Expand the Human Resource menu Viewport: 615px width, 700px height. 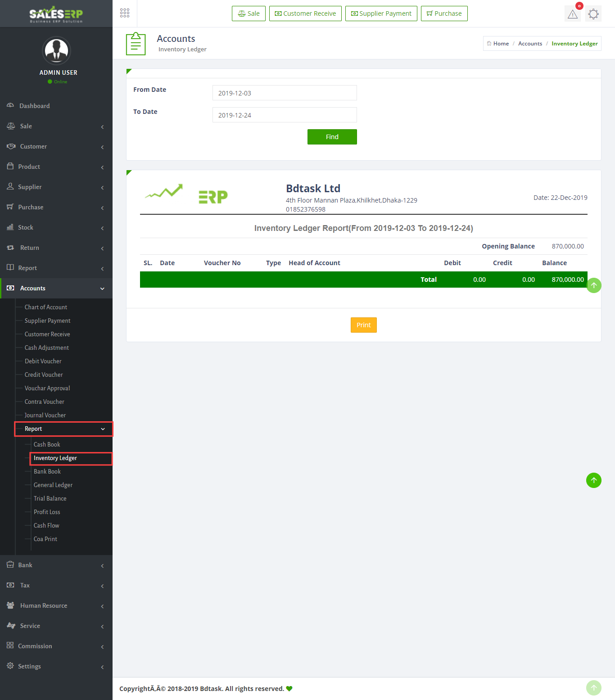[56, 605]
